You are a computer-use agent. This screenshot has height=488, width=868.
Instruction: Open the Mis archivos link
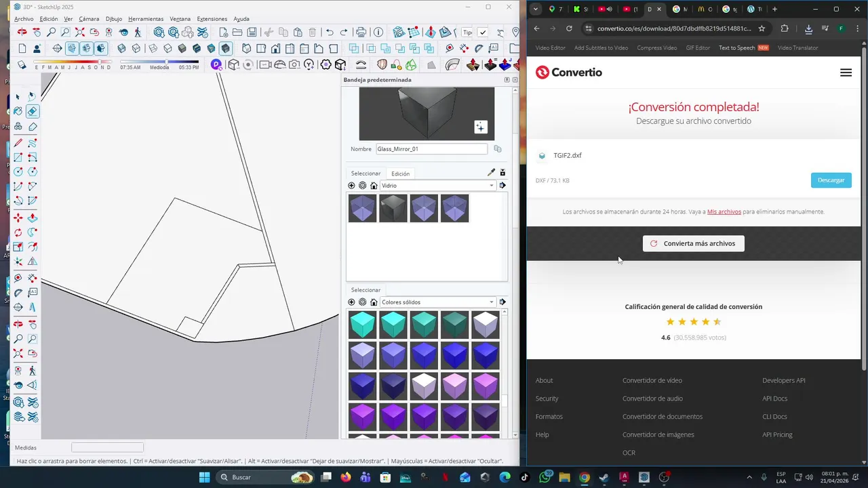(x=724, y=211)
